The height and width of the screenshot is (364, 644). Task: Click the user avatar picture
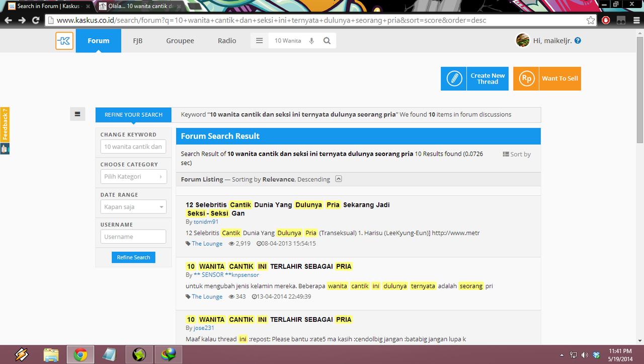[x=523, y=40]
